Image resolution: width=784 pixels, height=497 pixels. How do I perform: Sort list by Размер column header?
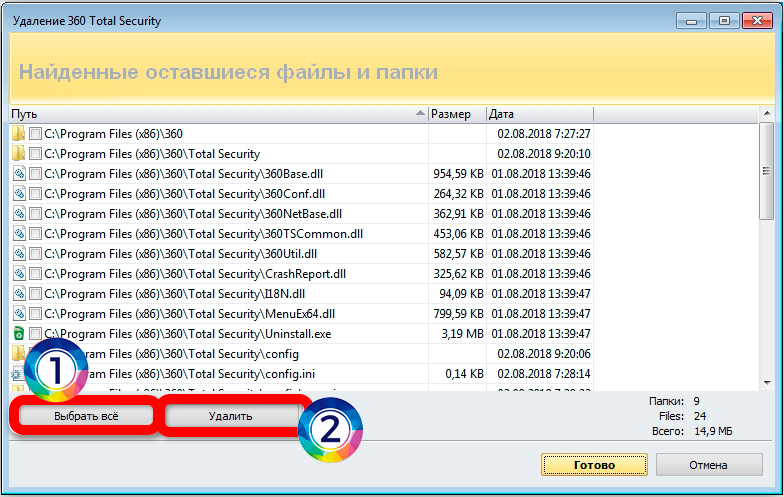point(458,114)
